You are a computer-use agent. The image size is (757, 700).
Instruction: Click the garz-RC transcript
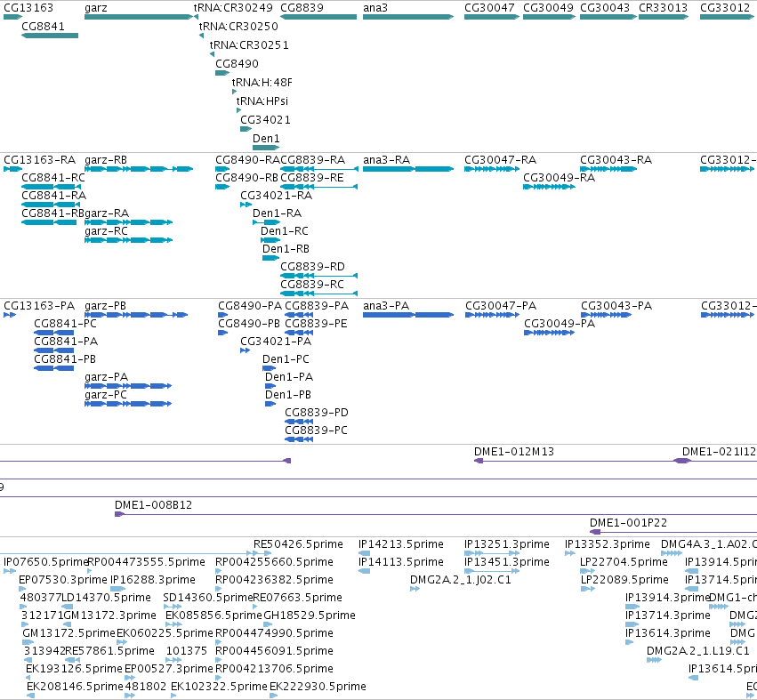[x=128, y=240]
